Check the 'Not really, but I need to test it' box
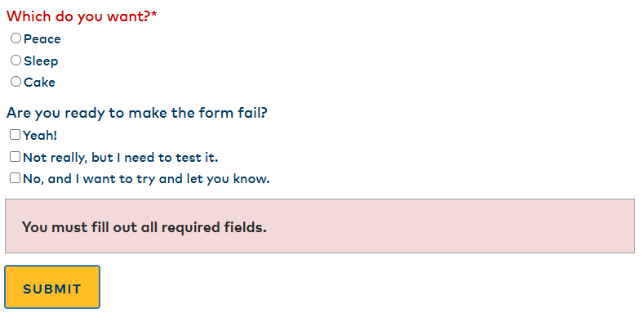This screenshot has width=644, height=318. [16, 157]
